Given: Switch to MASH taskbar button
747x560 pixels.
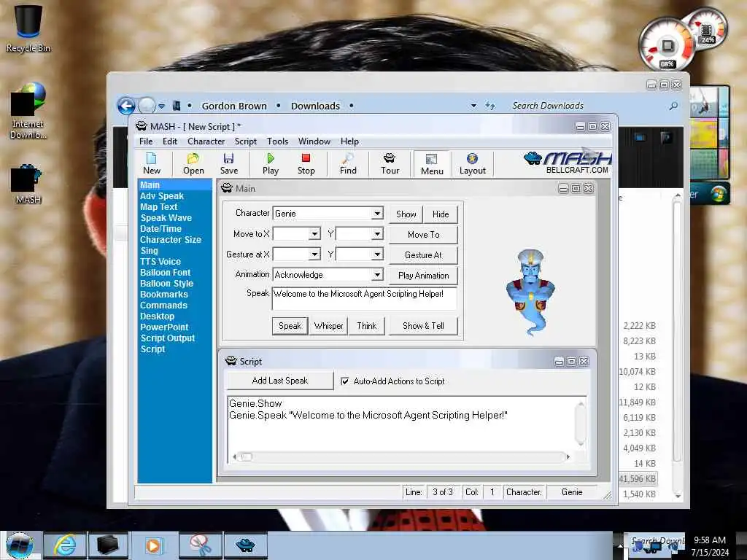Looking at the screenshot, I should pyautogui.click(x=245, y=545).
